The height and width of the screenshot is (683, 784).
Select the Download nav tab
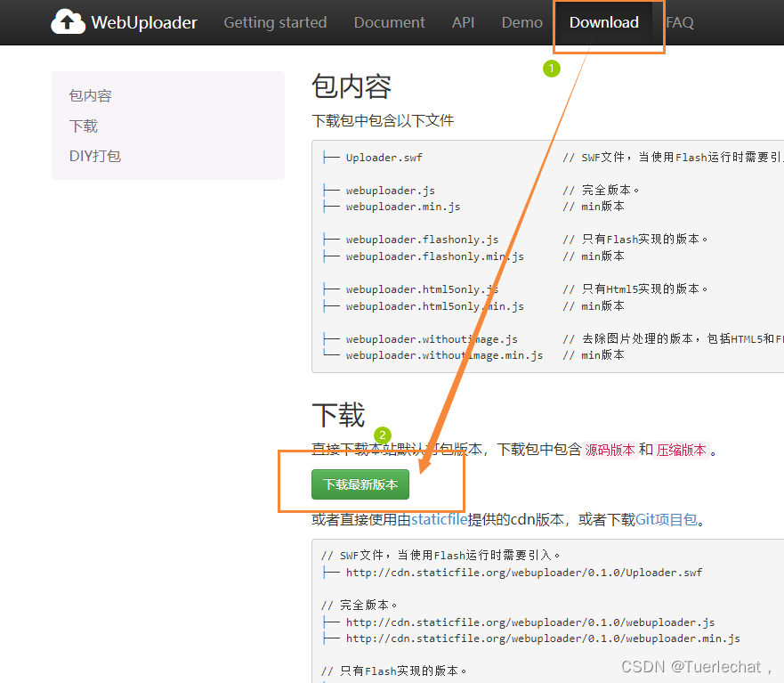(603, 22)
